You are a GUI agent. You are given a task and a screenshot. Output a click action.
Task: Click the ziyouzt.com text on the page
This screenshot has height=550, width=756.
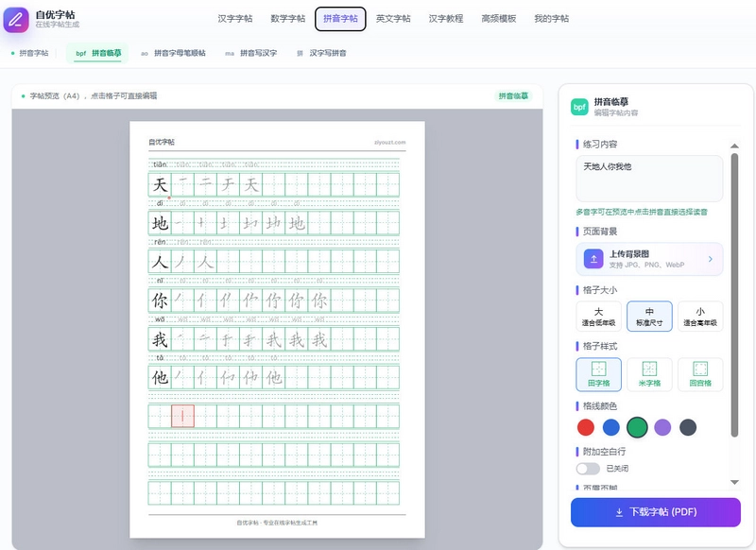389,142
